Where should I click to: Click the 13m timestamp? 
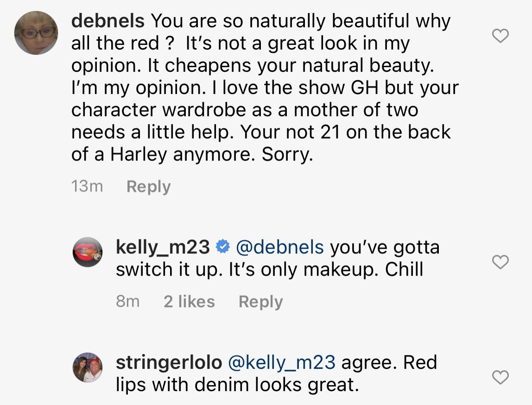click(x=87, y=187)
